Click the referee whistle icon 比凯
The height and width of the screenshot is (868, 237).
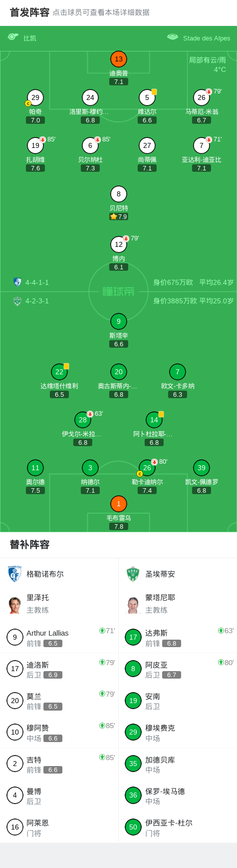tap(13, 37)
